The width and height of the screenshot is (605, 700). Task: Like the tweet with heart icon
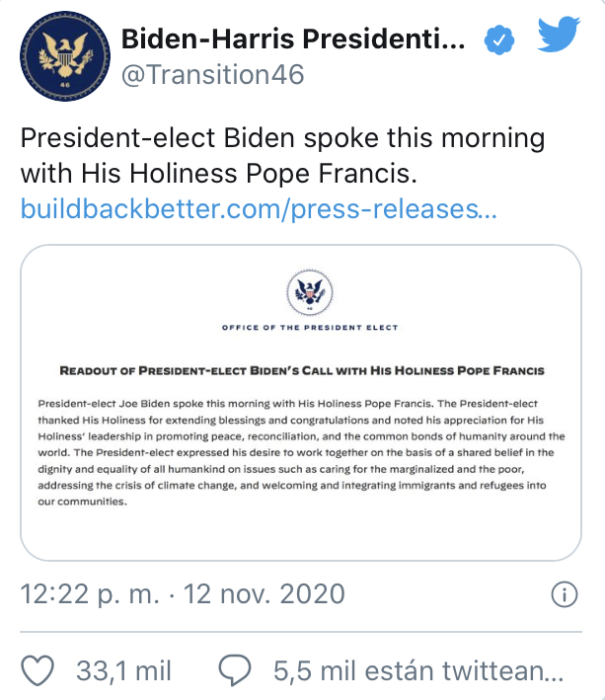pos(38,670)
